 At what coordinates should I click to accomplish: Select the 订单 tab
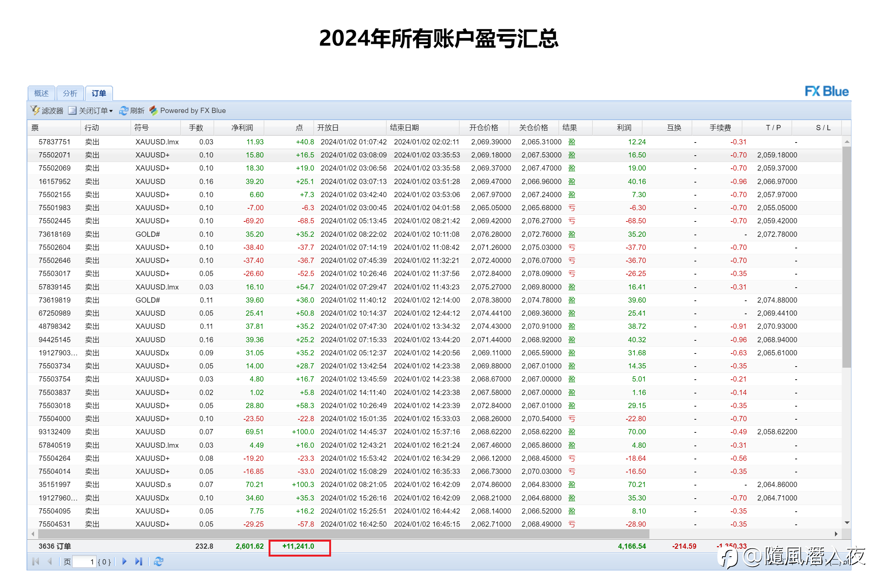pyautogui.click(x=99, y=93)
